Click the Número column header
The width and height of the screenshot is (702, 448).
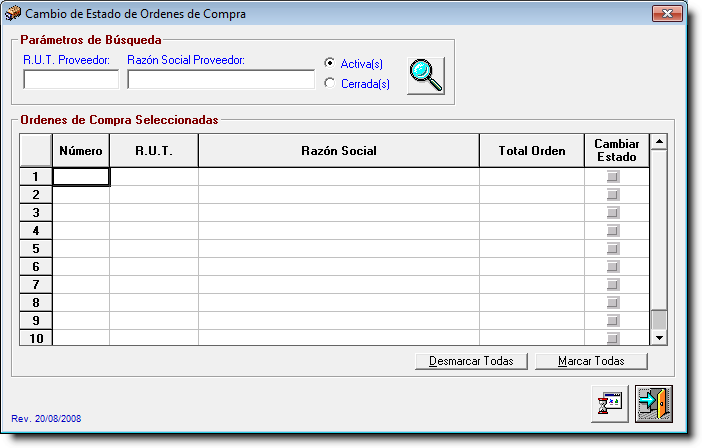click(x=81, y=151)
